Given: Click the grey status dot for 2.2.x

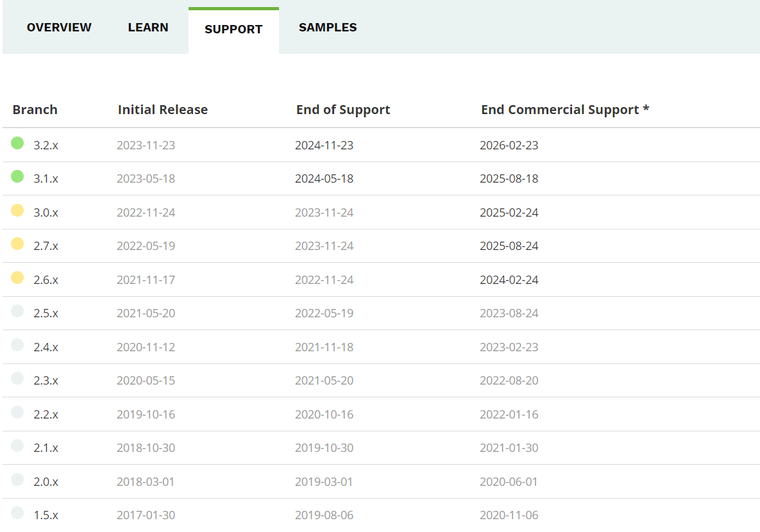Looking at the screenshot, I should point(17,412).
